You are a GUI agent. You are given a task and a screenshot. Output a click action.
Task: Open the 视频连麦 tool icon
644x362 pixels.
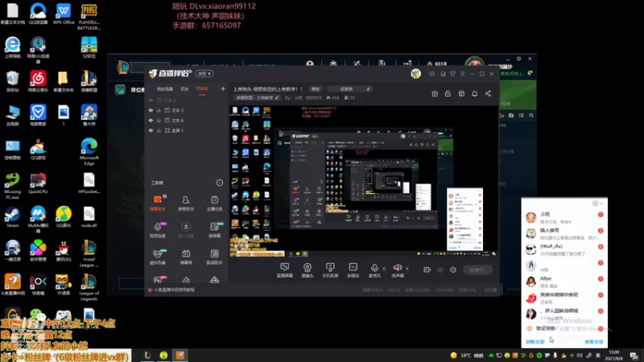(157, 230)
